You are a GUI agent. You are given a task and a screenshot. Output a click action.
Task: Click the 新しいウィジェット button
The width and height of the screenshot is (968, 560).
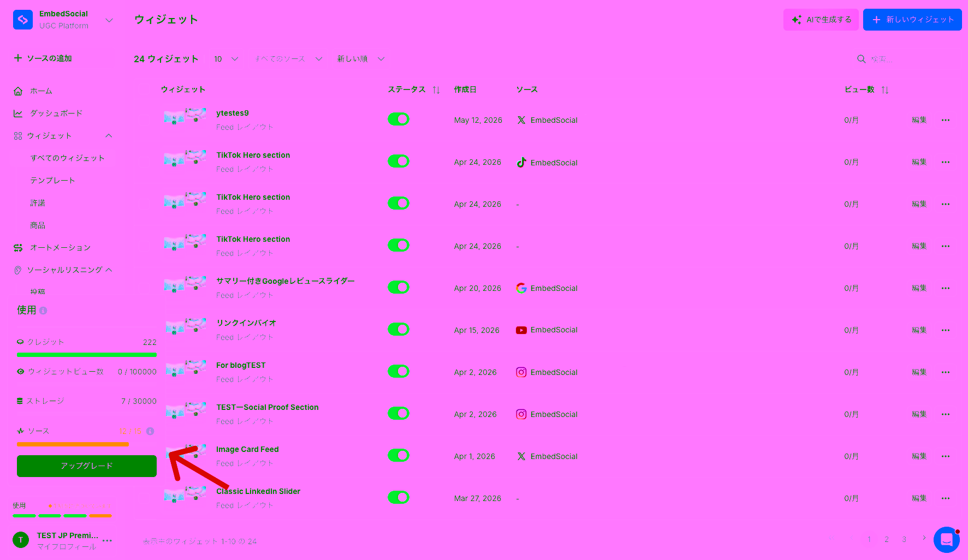coord(912,20)
